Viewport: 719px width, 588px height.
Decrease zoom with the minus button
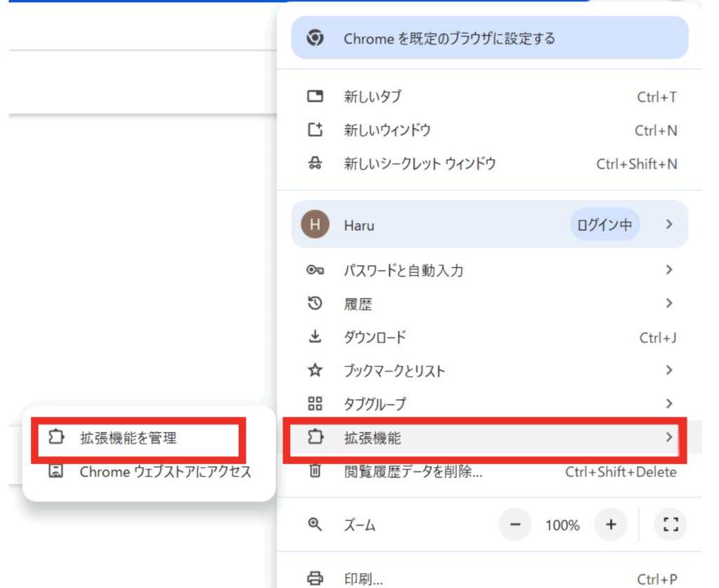coord(515,524)
